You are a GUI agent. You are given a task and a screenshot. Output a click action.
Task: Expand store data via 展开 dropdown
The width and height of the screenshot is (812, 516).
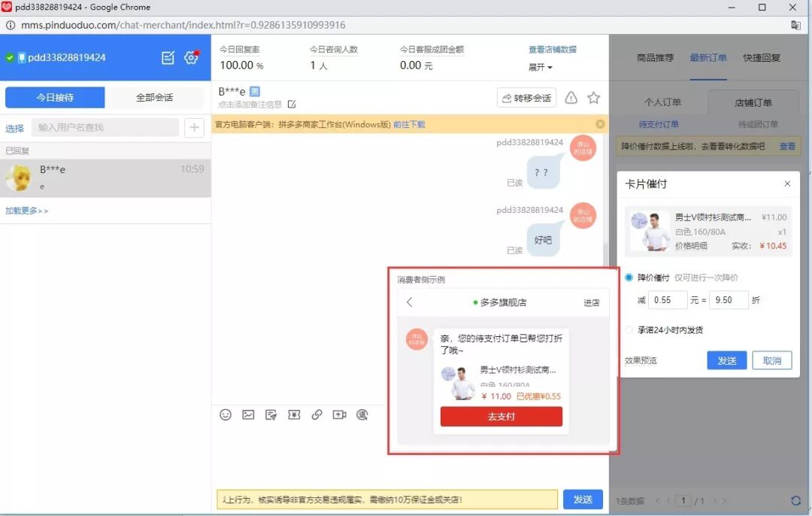[540, 68]
